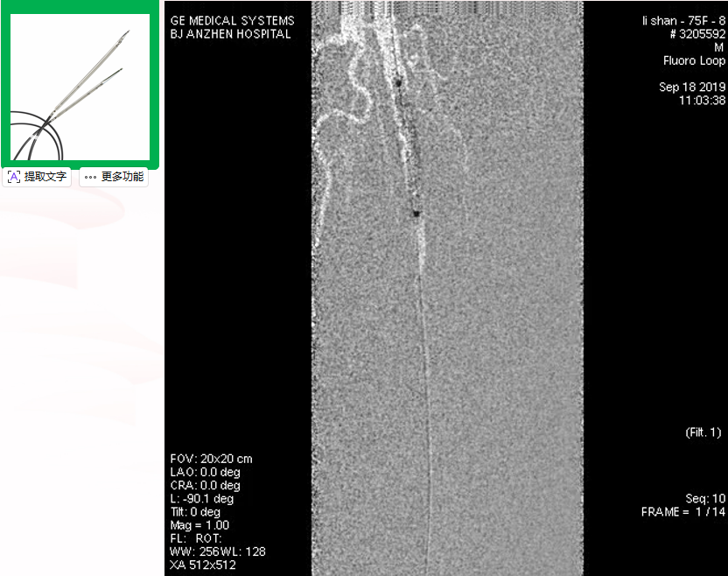The image size is (728, 576).
Task: Click the FRAME = 1 / 14 counter
Action: (x=682, y=511)
